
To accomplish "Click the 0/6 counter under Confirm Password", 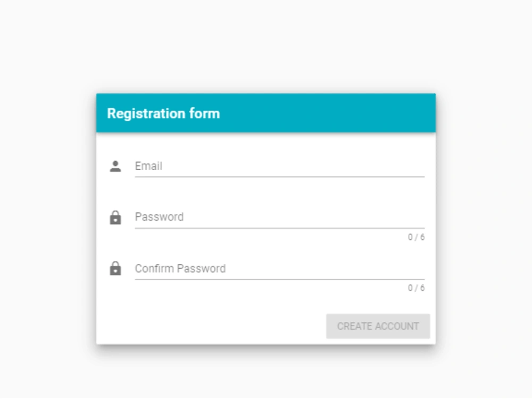I will pyautogui.click(x=417, y=289).
